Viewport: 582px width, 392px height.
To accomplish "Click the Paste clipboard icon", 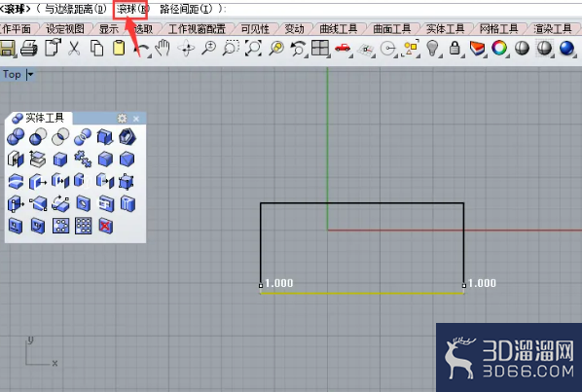I will coord(119,49).
